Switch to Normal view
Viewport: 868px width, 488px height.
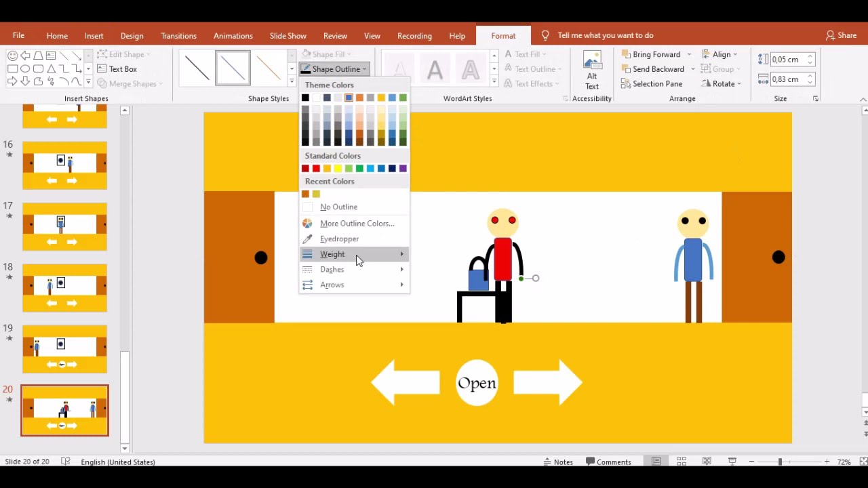click(x=656, y=462)
